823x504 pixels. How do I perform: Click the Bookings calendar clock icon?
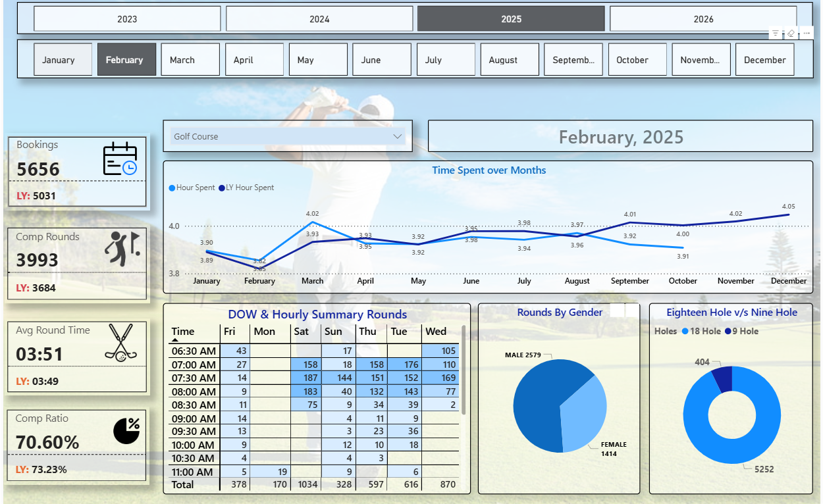120,159
